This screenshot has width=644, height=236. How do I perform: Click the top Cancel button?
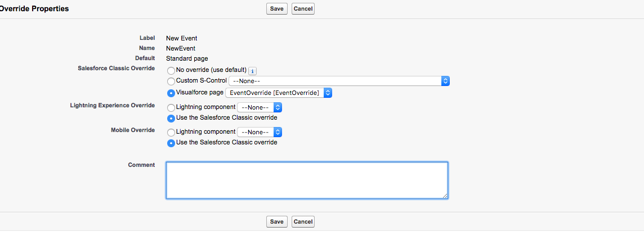point(303,9)
